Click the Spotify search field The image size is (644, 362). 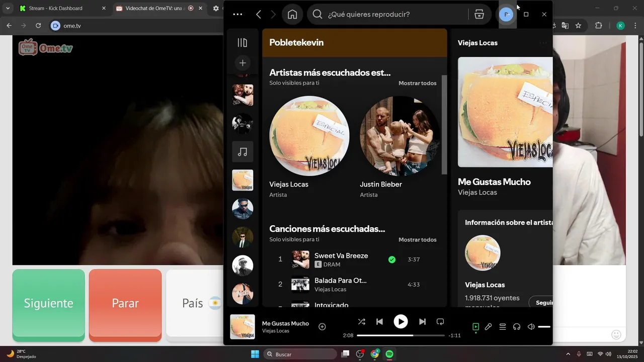(387, 15)
